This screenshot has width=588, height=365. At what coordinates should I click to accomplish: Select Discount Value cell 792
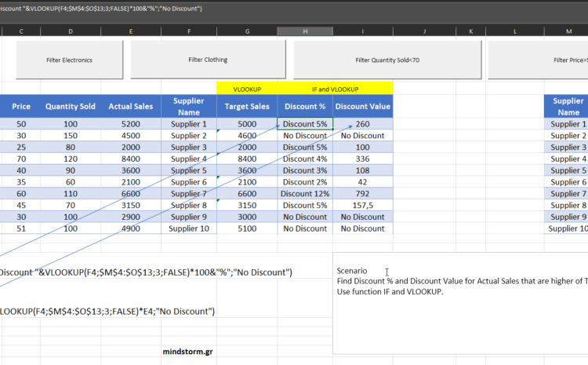(363, 194)
